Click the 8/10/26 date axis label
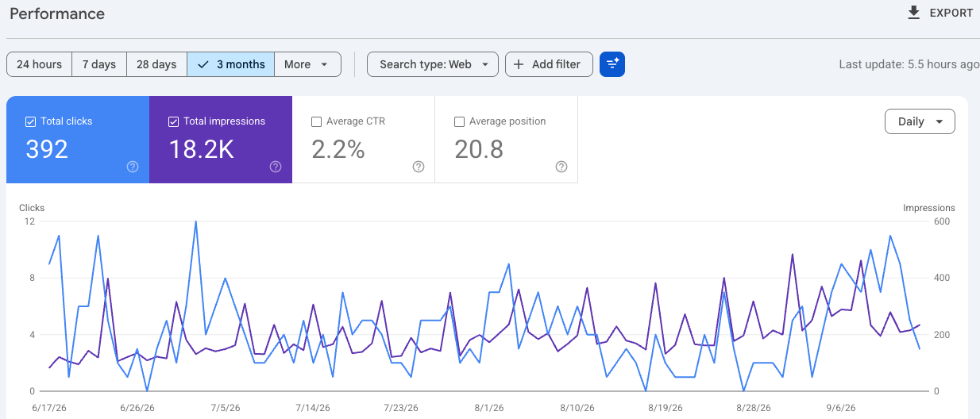Viewport: 980px width, 419px height. (577, 408)
